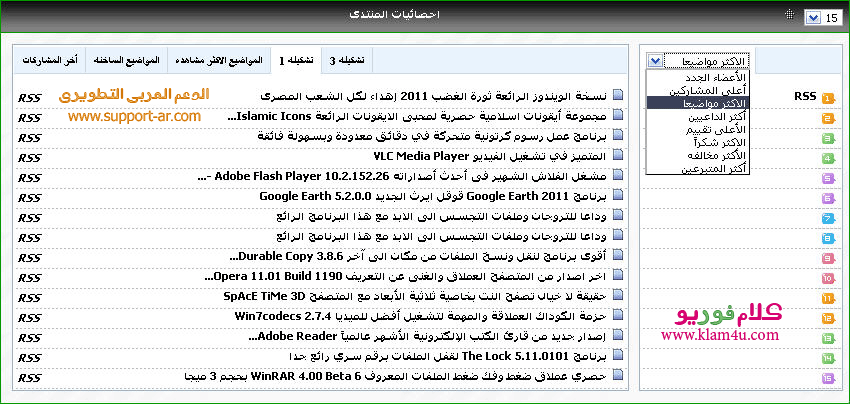
Task: Switch to the تشكيله 3 tab
Action: (347, 60)
